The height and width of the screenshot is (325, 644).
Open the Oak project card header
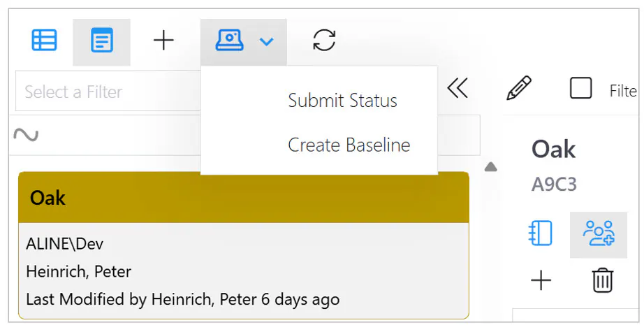pyautogui.click(x=244, y=198)
